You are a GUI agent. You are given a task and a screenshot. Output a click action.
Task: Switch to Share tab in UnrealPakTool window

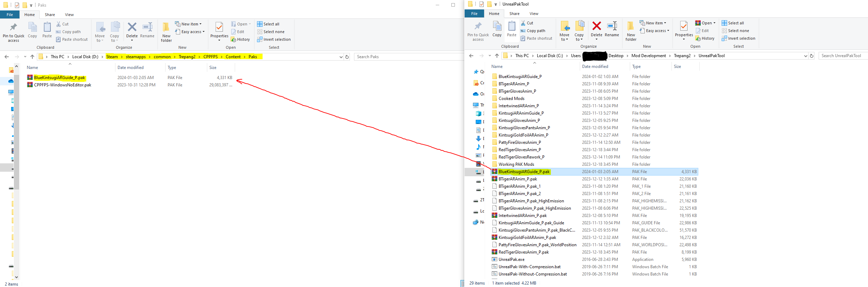[514, 14]
